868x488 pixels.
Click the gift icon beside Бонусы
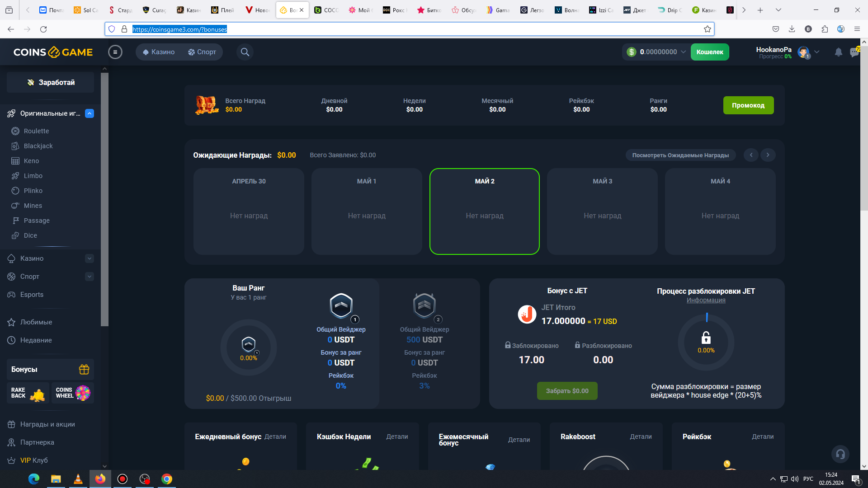coord(84,369)
